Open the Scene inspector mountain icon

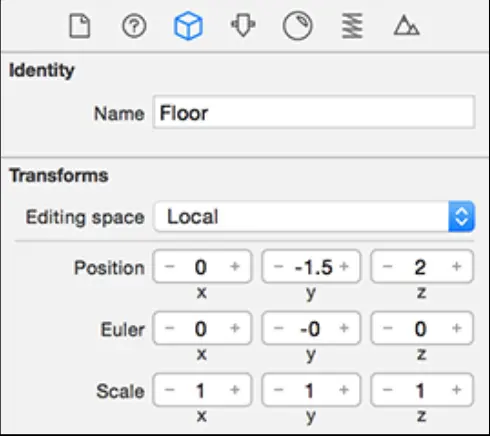[x=406, y=25]
